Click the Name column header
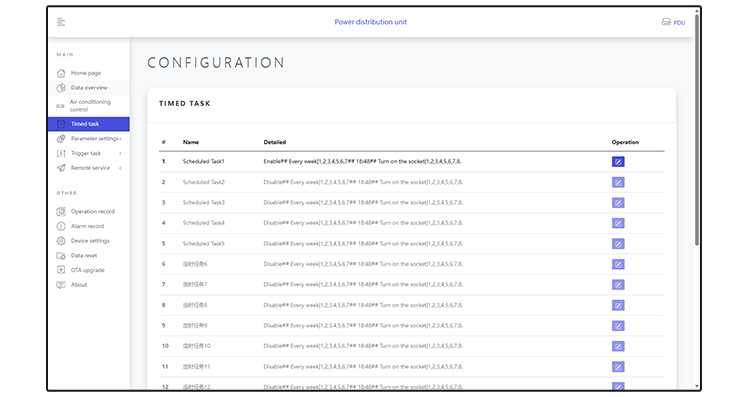750x397 pixels. 190,142
